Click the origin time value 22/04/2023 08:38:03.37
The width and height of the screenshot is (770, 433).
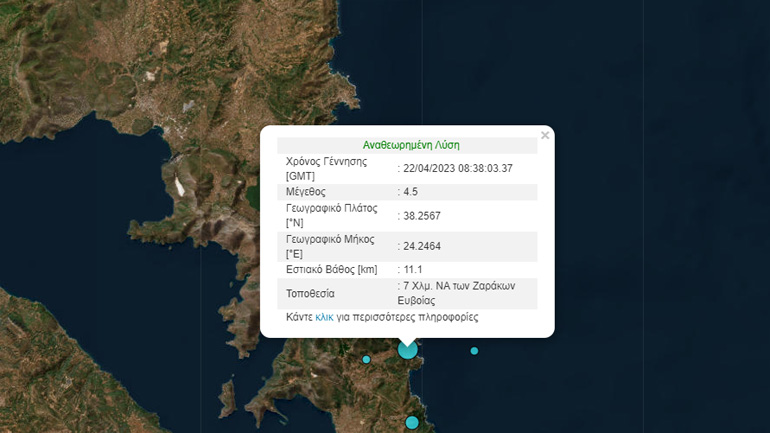pos(458,168)
